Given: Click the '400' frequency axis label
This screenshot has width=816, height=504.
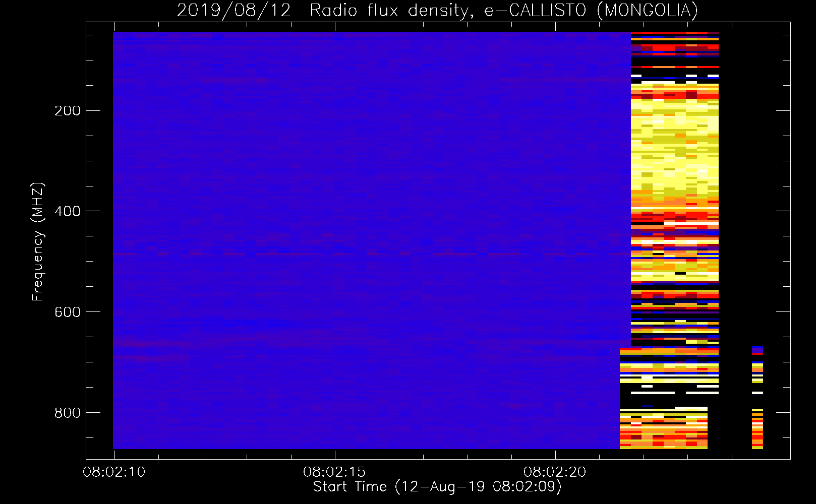Looking at the screenshot, I should (x=68, y=211).
